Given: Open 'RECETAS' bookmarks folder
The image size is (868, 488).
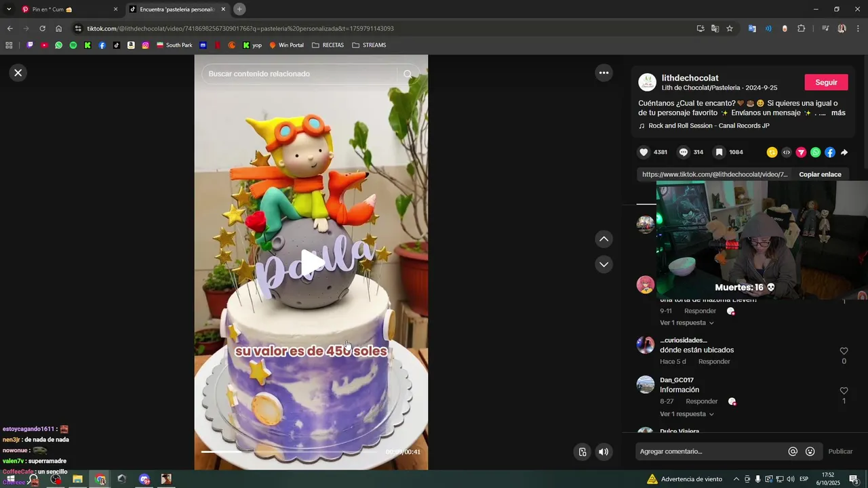Looking at the screenshot, I should [x=328, y=45].
